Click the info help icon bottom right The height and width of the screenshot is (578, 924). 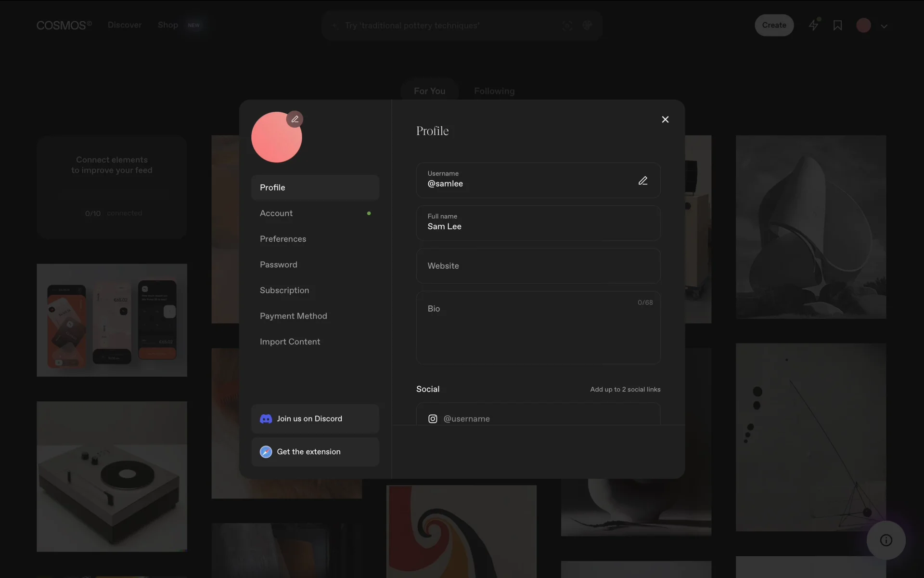[x=886, y=540]
